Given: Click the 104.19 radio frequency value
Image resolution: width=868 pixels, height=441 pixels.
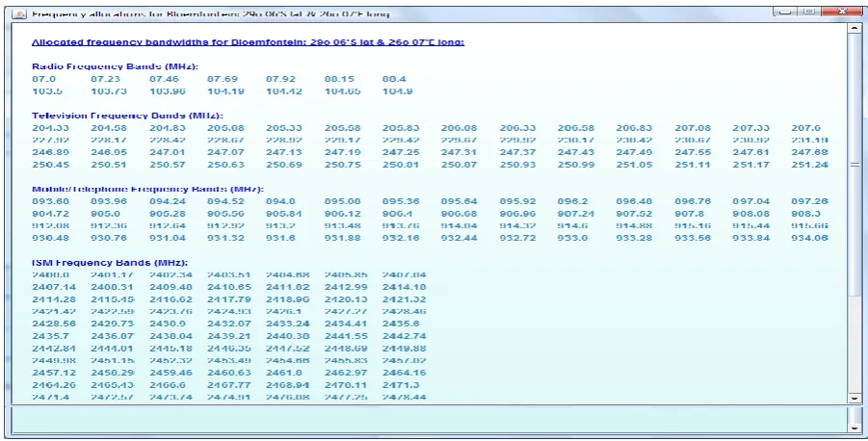Looking at the screenshot, I should (x=225, y=91).
